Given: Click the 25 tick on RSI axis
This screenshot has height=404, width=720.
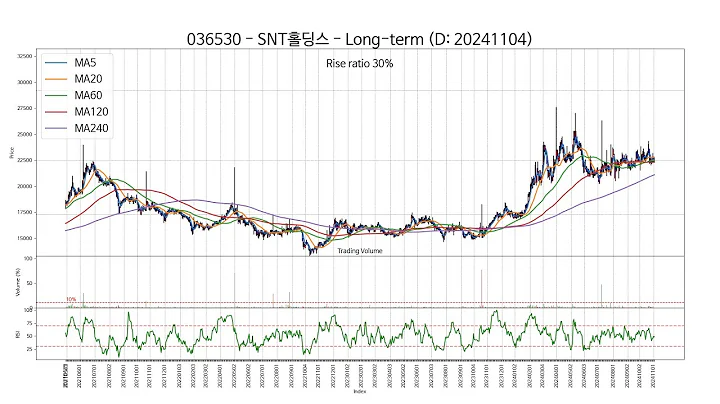Looking at the screenshot, I should (29, 349).
